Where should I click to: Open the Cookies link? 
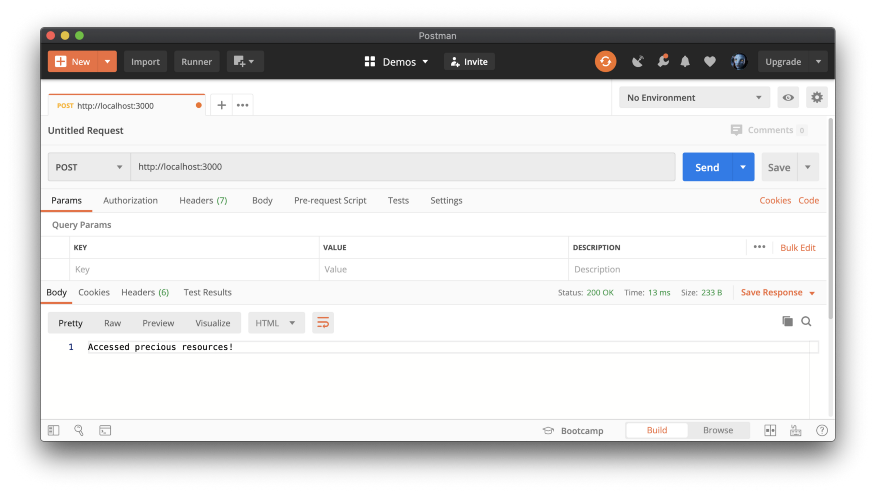(x=775, y=200)
